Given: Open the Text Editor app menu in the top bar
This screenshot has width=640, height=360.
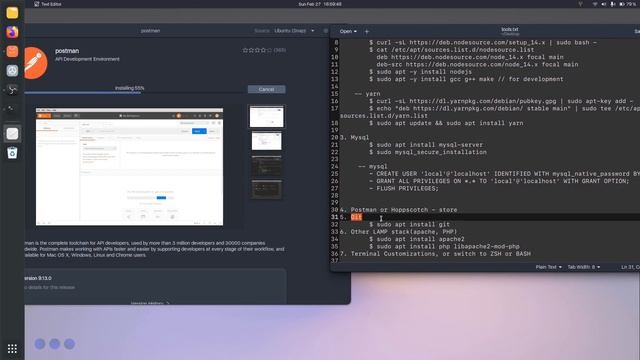Looking at the screenshot, I should [x=48, y=4].
